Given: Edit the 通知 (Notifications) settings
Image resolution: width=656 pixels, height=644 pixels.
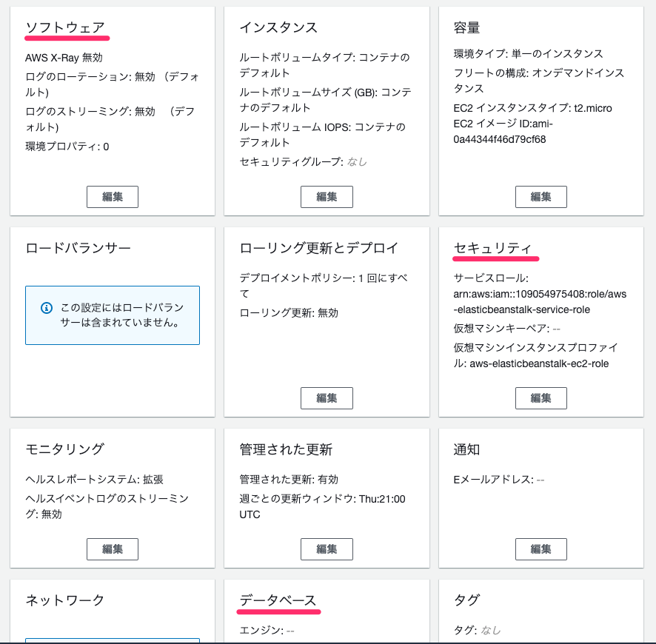Looking at the screenshot, I should click(540, 549).
